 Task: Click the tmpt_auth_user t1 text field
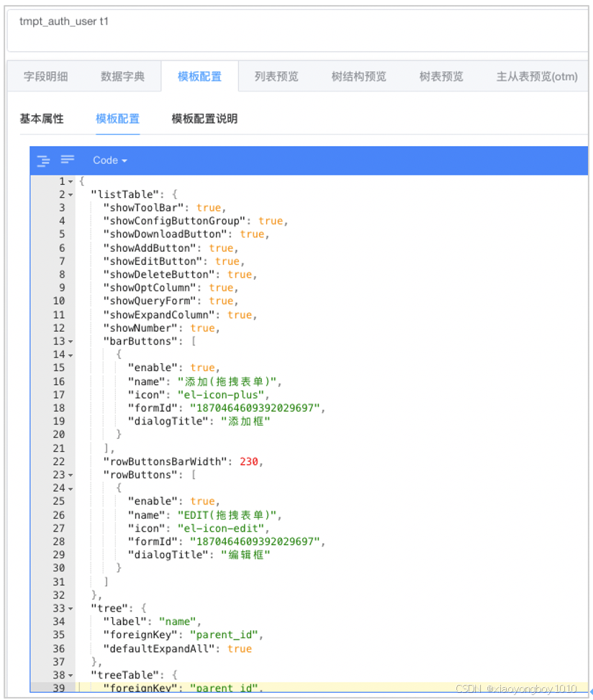(297, 30)
